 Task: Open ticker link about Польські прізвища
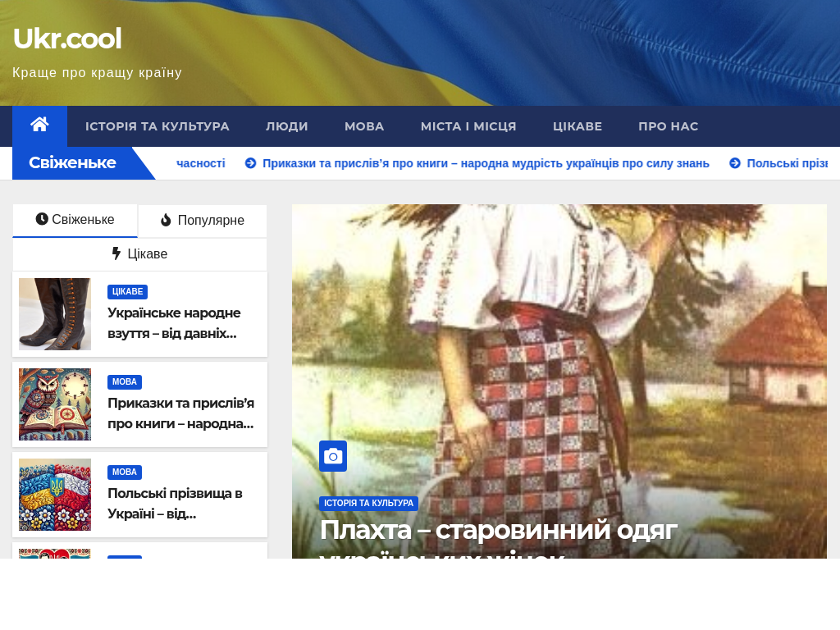(787, 163)
